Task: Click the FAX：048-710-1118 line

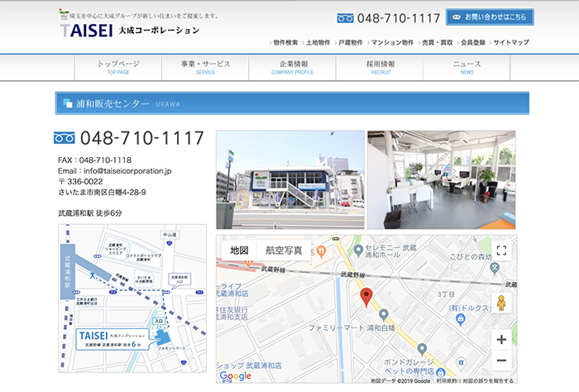Action: point(94,160)
